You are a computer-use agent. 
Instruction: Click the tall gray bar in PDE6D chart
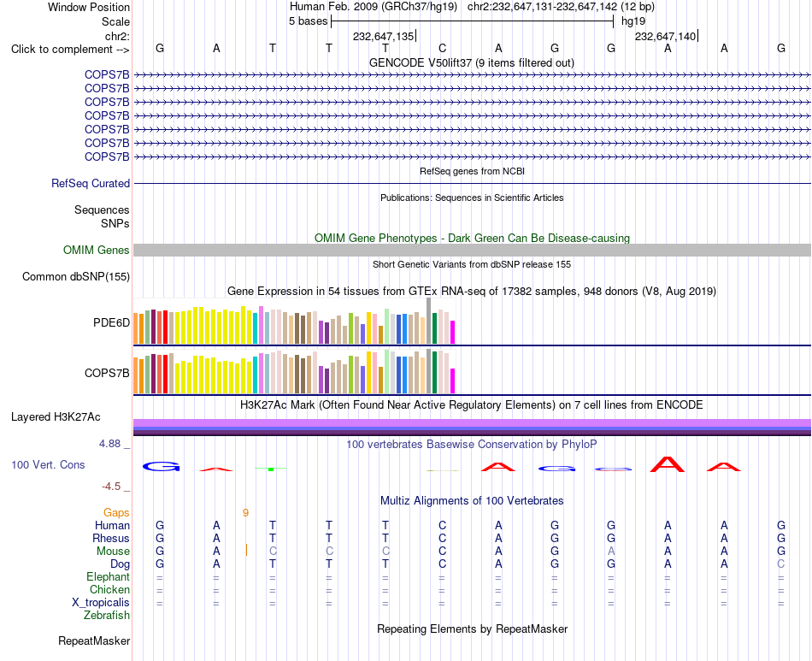[x=428, y=321]
